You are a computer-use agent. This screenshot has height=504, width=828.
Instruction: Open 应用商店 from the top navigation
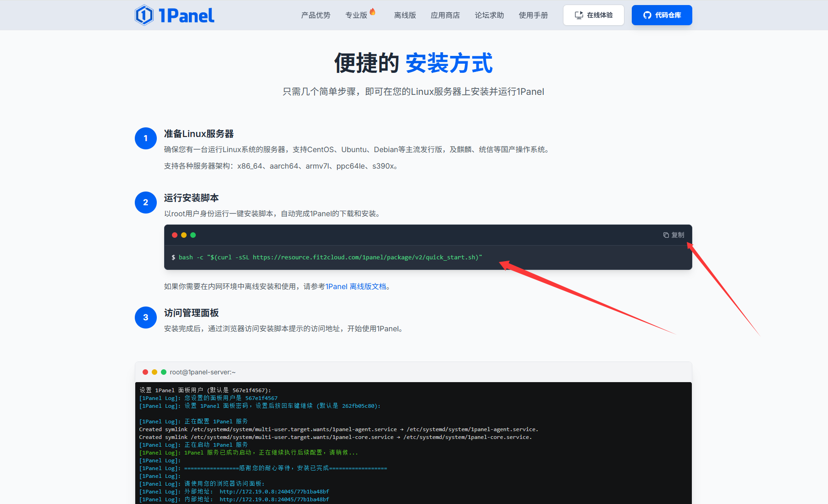(445, 15)
